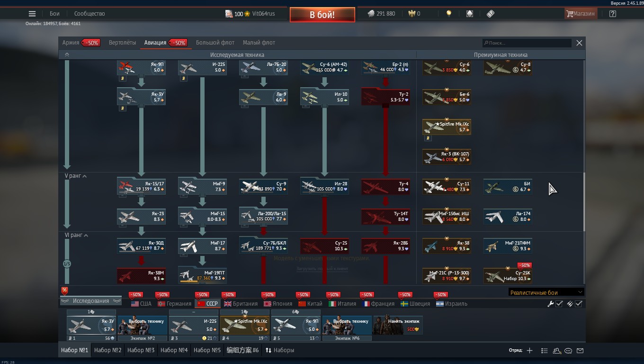The height and width of the screenshot is (364, 644).
Task: Select the Британия nation
Action: click(x=241, y=304)
